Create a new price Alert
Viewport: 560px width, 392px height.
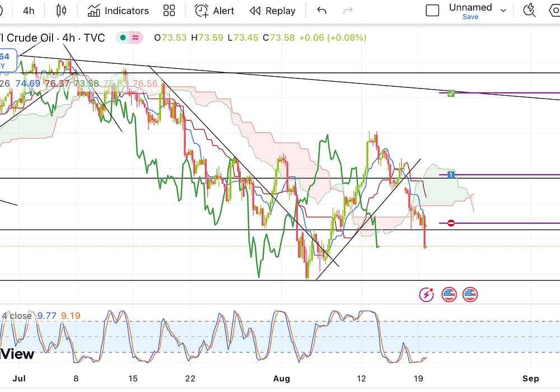pyautogui.click(x=214, y=11)
